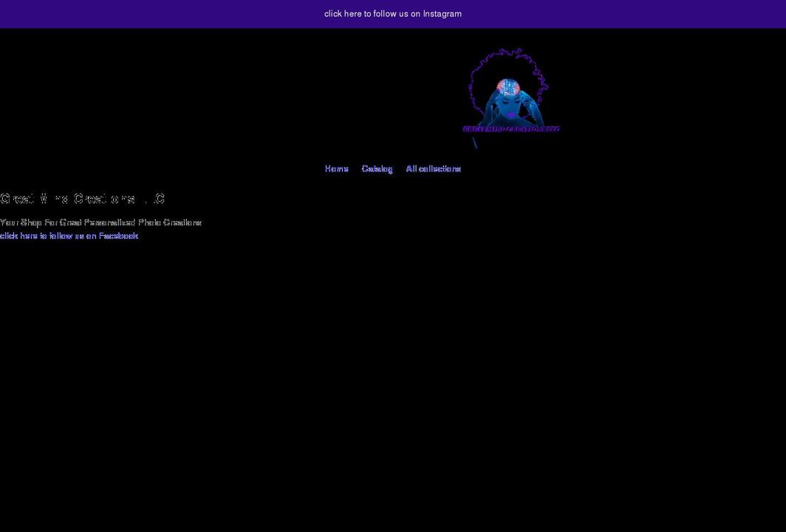Screen dimensions: 786x532
Task: Click the Great Wire Creations LLC heading
Action: [x=83, y=198]
